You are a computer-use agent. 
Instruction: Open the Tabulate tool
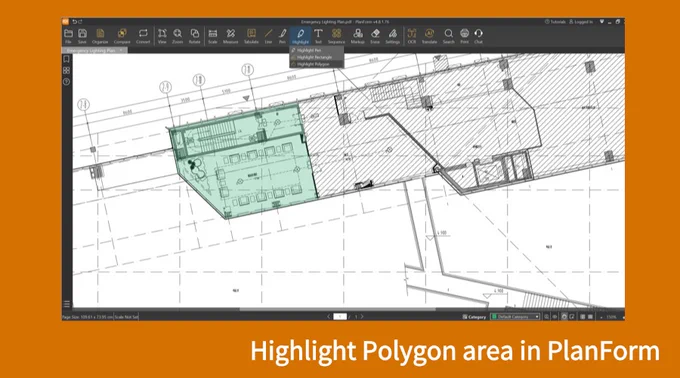tap(251, 36)
